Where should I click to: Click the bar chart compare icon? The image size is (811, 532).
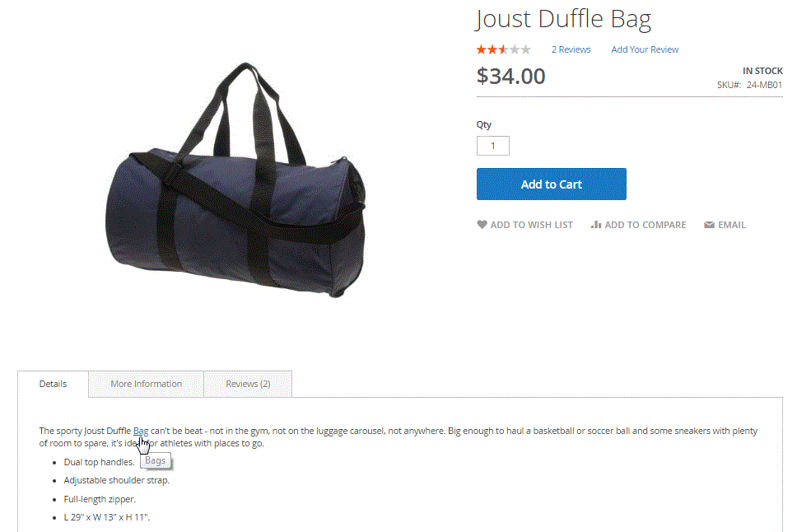596,225
